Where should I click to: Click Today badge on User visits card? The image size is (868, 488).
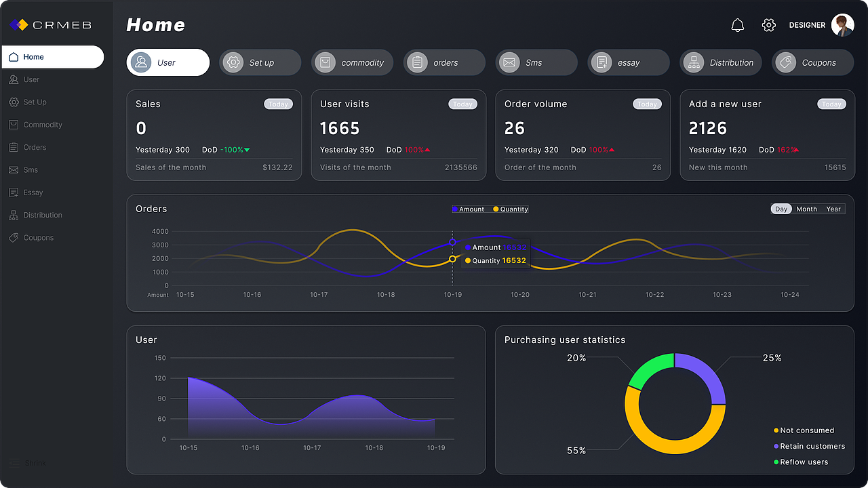click(463, 104)
